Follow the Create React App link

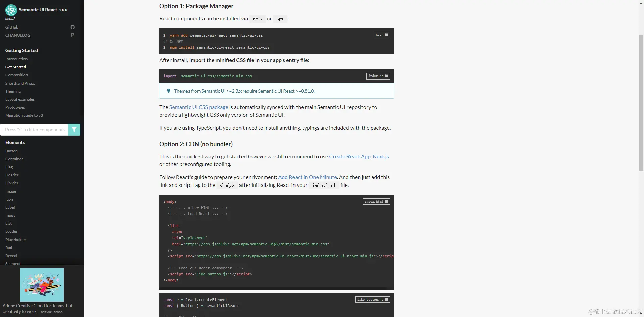tap(350, 157)
